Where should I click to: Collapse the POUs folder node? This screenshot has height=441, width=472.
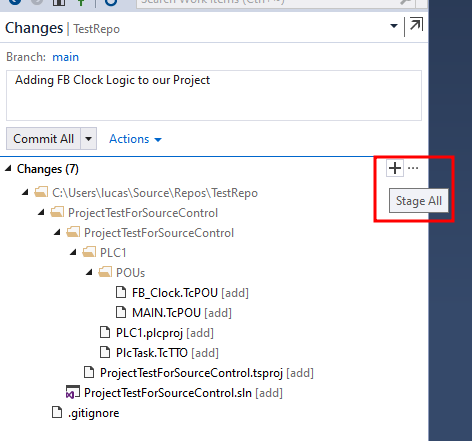click(x=89, y=272)
